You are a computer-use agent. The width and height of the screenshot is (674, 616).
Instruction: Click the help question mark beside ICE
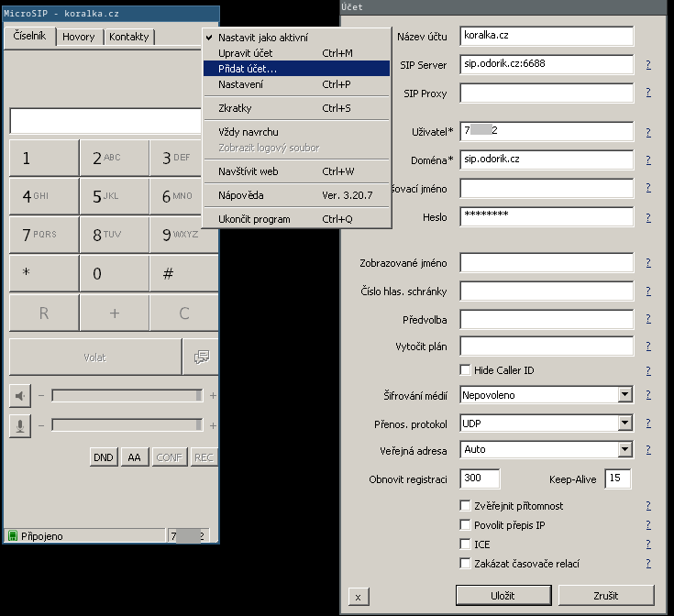[648, 544]
